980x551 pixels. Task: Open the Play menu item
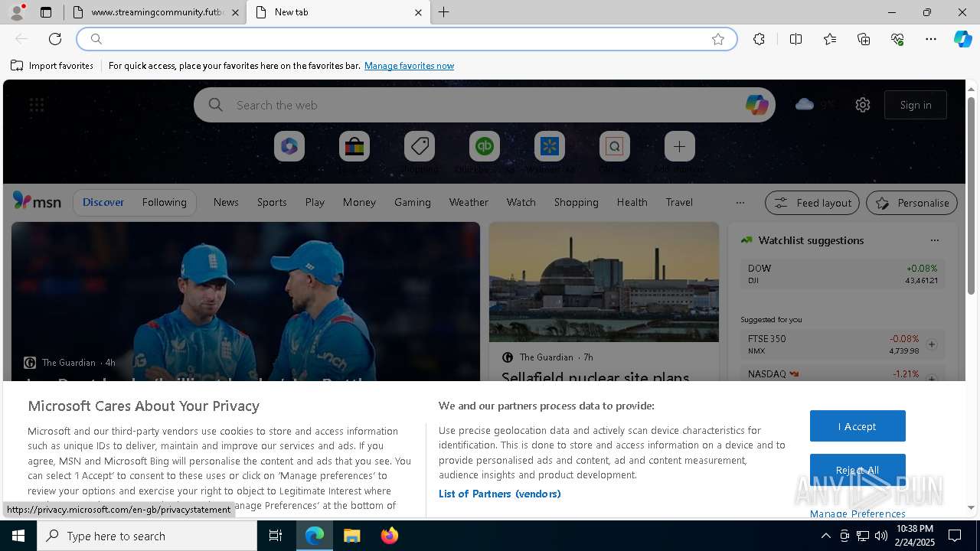click(x=315, y=202)
